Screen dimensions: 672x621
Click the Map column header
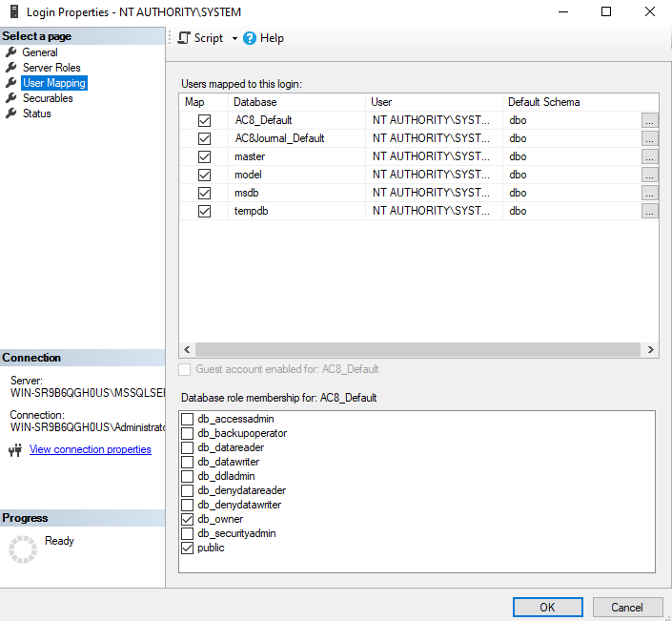click(204, 102)
